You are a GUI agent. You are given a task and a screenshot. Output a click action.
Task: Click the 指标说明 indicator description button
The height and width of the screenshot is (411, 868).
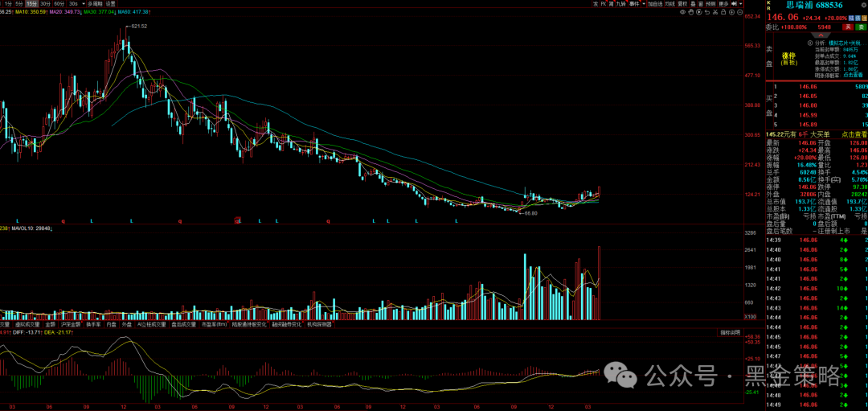(730, 332)
